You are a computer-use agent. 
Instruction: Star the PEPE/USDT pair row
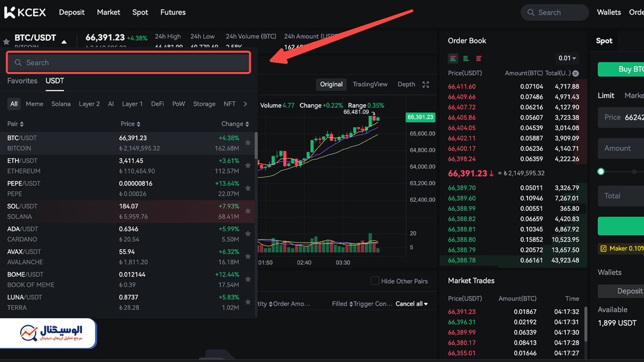248,188
